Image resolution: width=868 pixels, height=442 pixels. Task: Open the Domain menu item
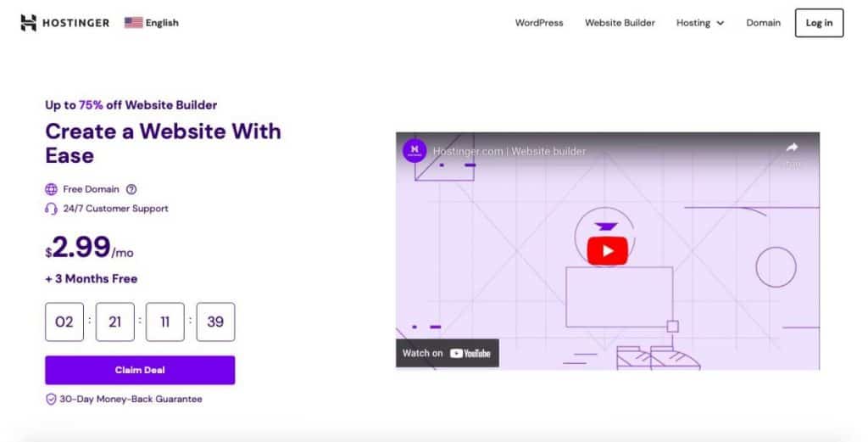(x=764, y=23)
